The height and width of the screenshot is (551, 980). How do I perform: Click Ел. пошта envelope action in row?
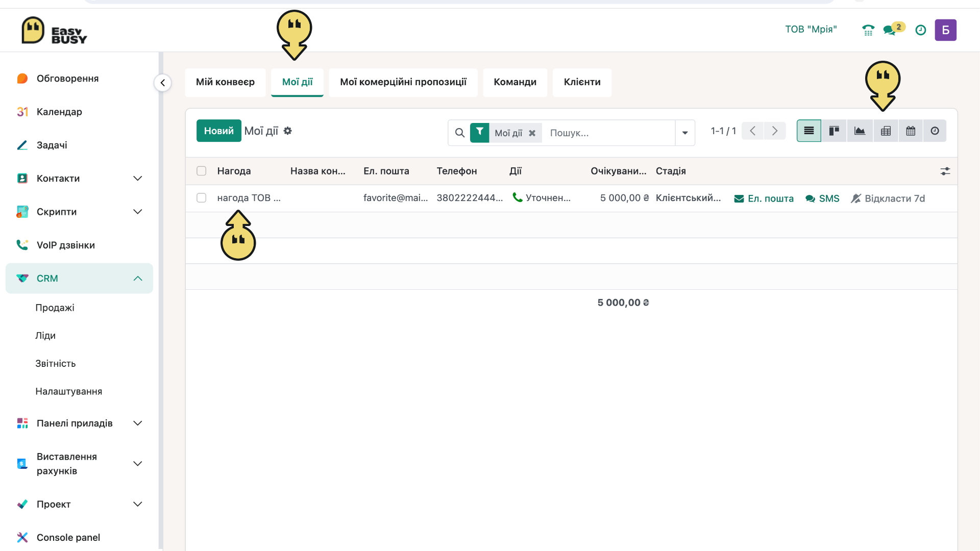point(764,198)
